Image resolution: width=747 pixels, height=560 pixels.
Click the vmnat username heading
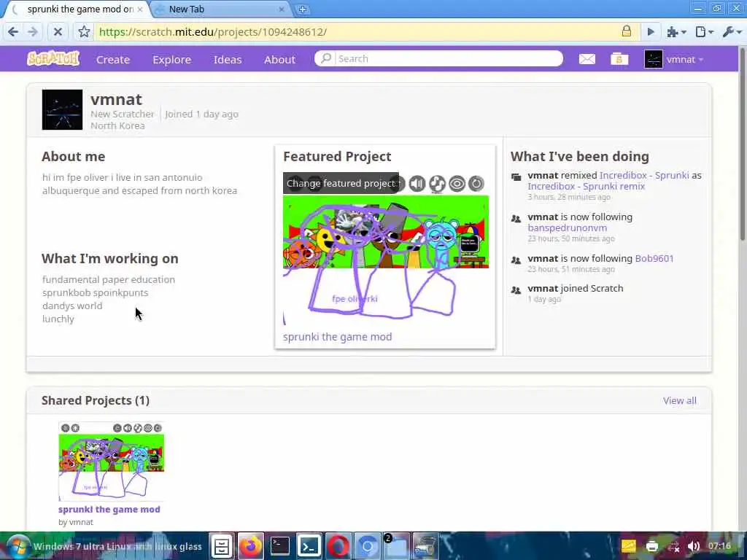coord(116,99)
